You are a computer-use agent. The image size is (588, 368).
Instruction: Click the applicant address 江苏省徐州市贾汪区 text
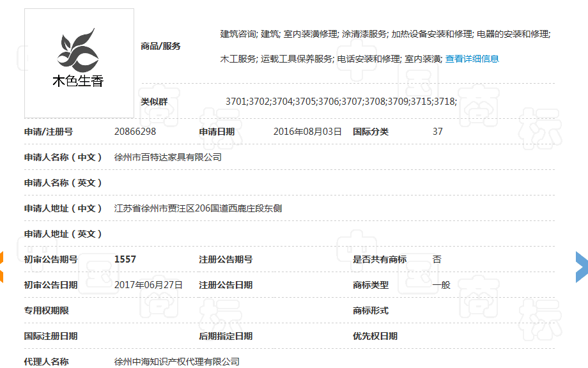click(x=197, y=208)
